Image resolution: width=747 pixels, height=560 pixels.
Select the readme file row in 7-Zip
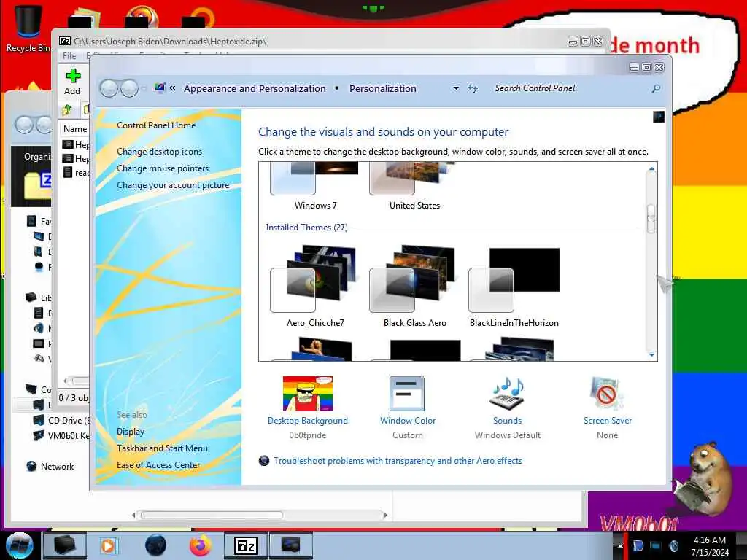click(x=76, y=172)
